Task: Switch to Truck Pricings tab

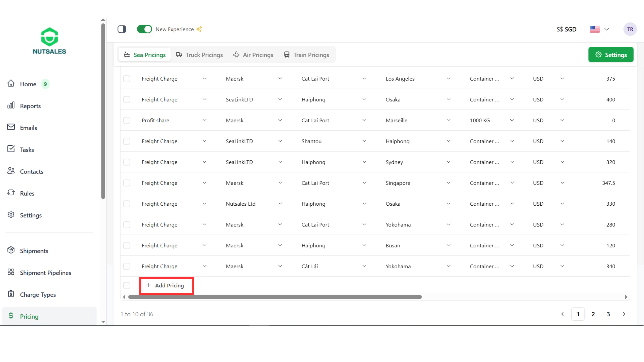Action: click(x=199, y=55)
